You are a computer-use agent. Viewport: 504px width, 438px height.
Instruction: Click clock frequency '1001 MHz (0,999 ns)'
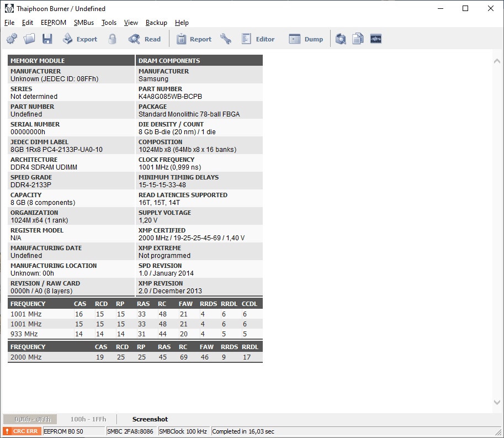(169, 167)
